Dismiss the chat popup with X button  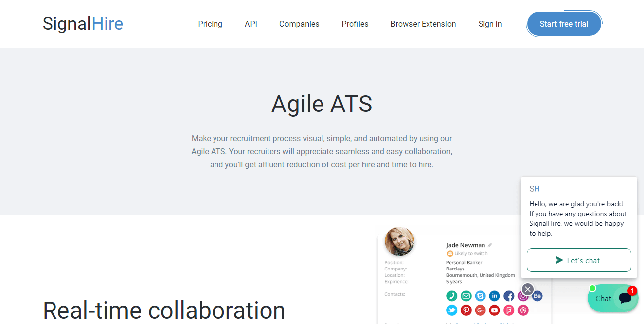[528, 289]
